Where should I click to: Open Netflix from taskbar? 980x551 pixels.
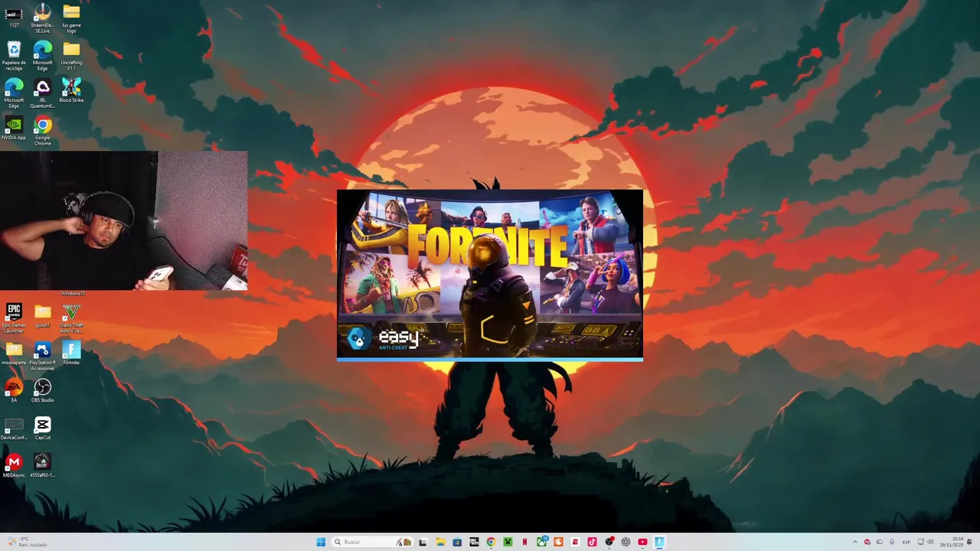pyautogui.click(x=524, y=542)
